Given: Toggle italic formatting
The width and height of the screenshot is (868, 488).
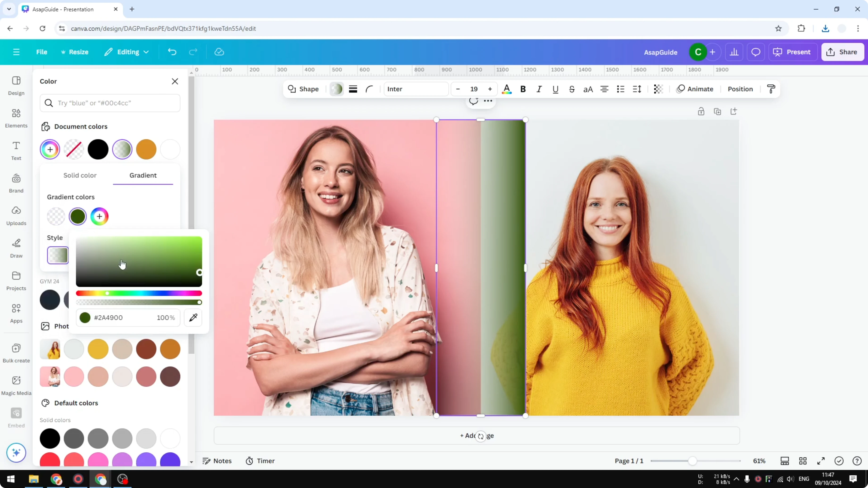Looking at the screenshot, I should coord(539,89).
